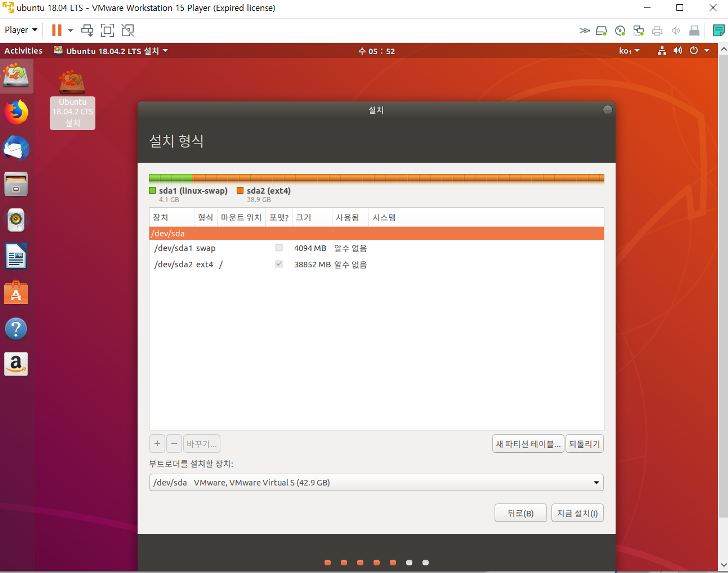Click the orange sda2 ext4 bar segment
This screenshot has height=573, width=728.
coord(398,178)
